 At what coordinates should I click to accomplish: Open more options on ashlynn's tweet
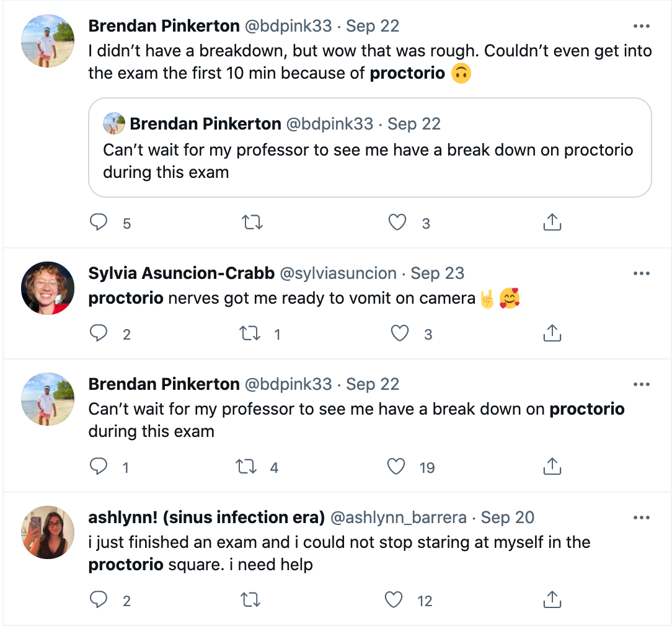coord(641,518)
